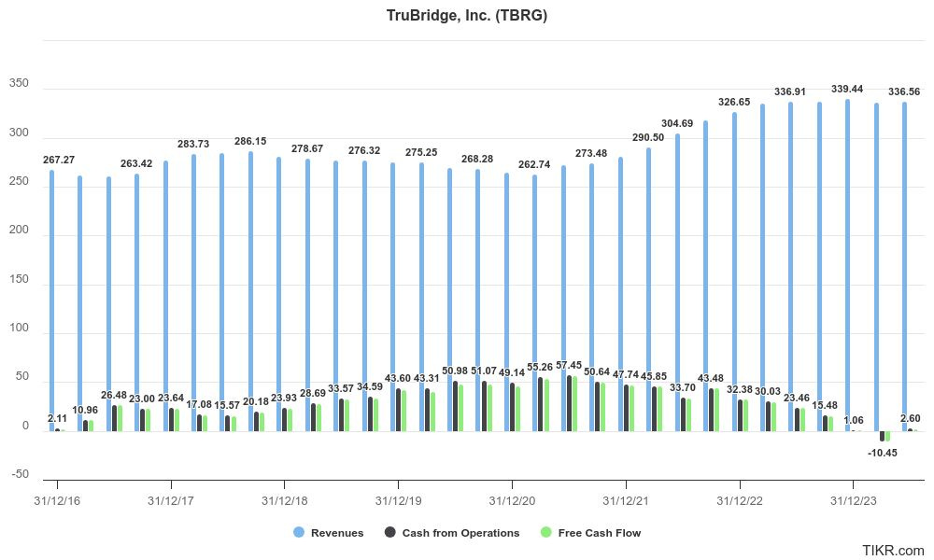Click the black Cash from Operations dot
The width and height of the screenshot is (934, 560).
(390, 533)
